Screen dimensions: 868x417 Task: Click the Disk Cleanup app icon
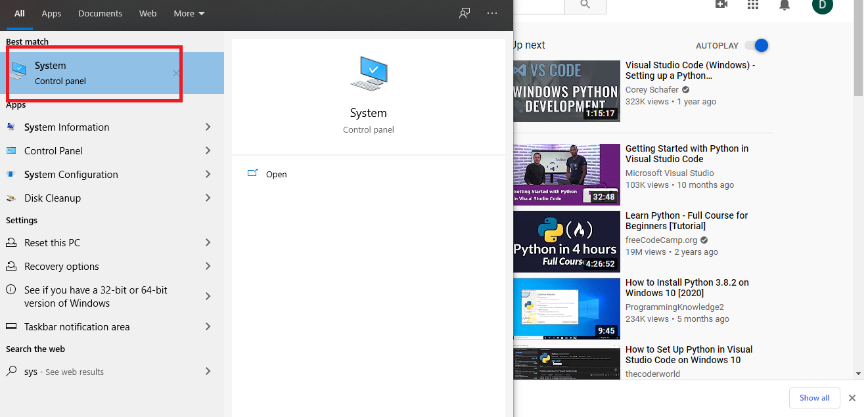tap(11, 198)
